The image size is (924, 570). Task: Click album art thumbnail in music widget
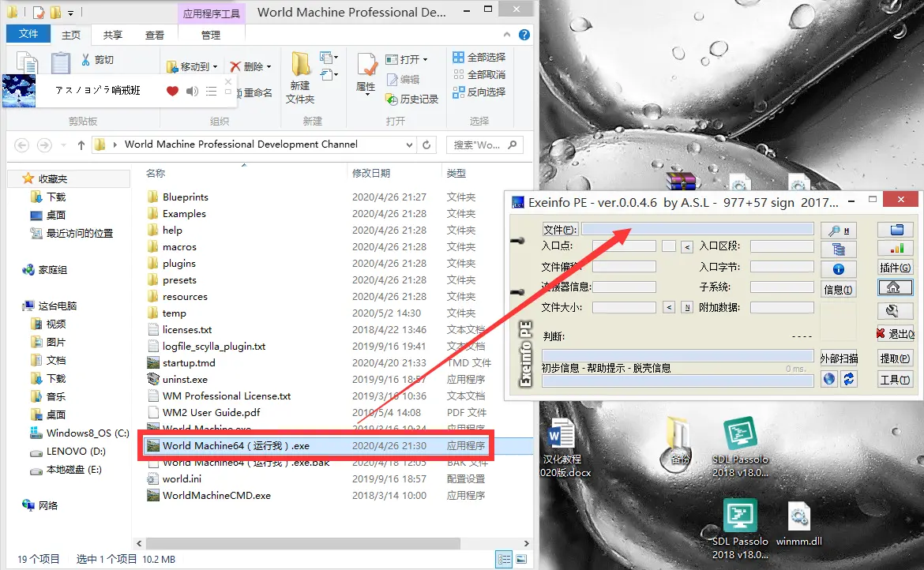[19, 91]
